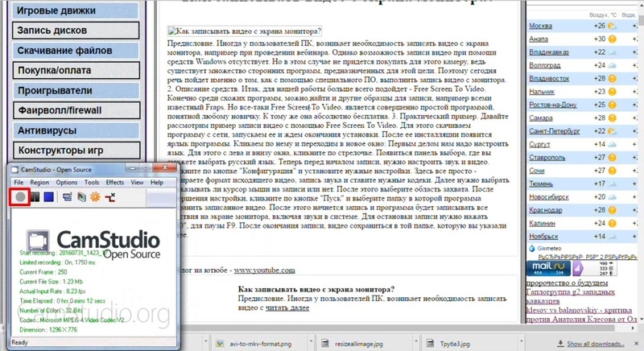
Task: Click the broken image Как записывать видео с экрана монитора
Action: click(245, 31)
